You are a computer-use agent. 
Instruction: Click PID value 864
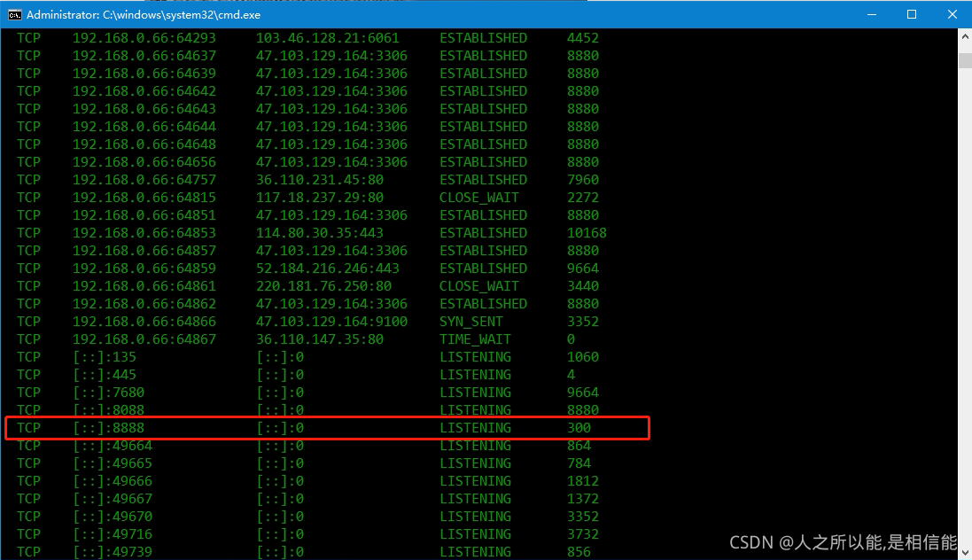(579, 446)
